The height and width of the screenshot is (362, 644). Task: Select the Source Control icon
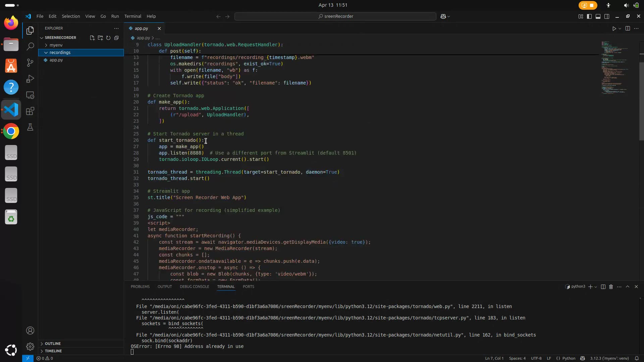coord(30,63)
